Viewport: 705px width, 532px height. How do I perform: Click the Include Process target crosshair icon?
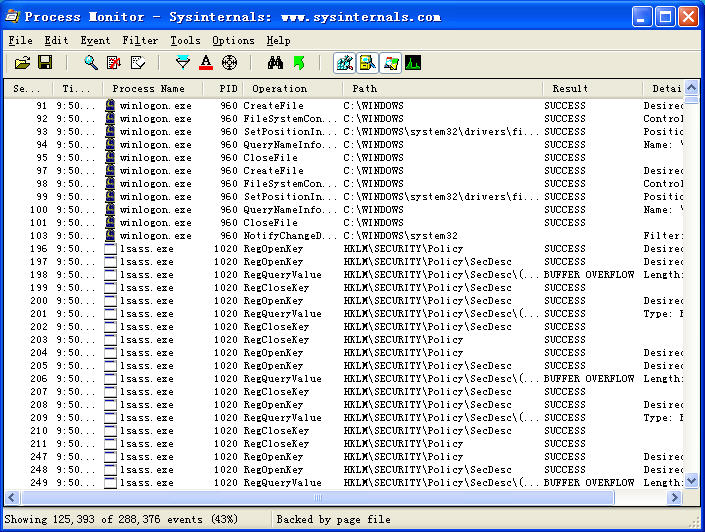[x=229, y=63]
